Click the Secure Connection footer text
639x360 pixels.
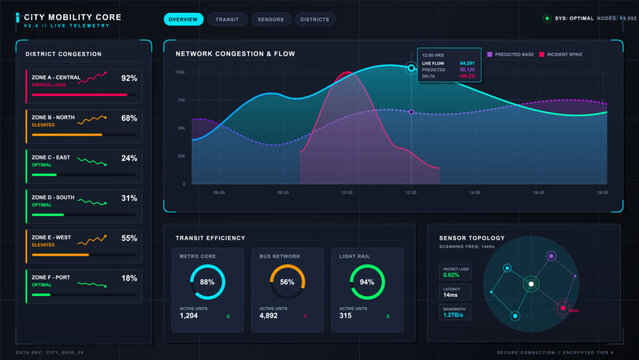[x=555, y=352]
